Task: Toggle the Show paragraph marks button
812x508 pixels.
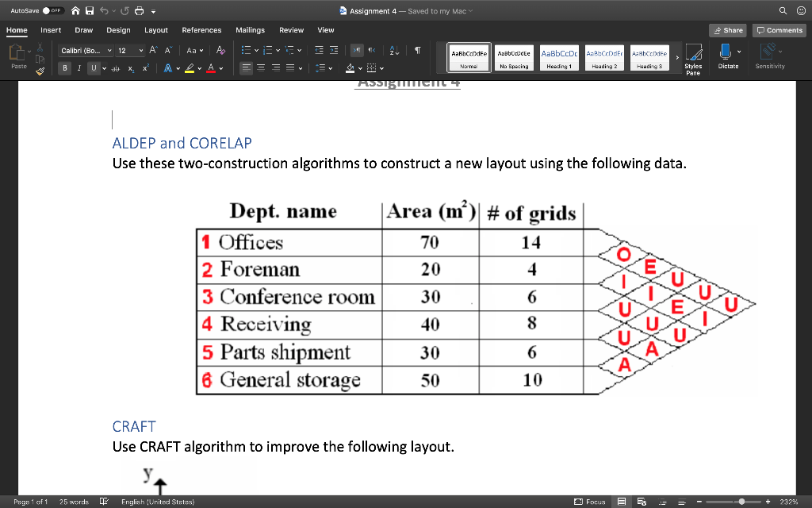Action: tap(417, 50)
